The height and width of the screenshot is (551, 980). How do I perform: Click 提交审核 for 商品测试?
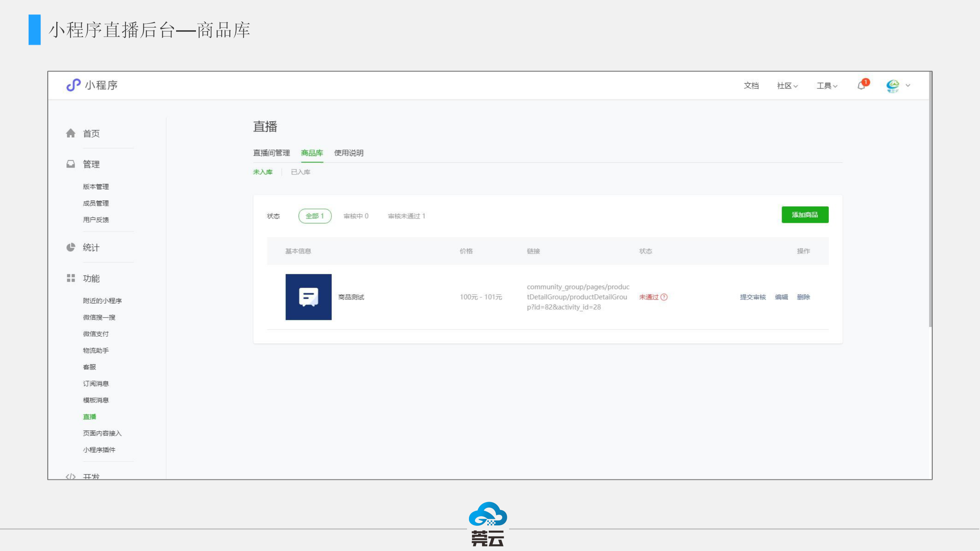click(x=753, y=297)
